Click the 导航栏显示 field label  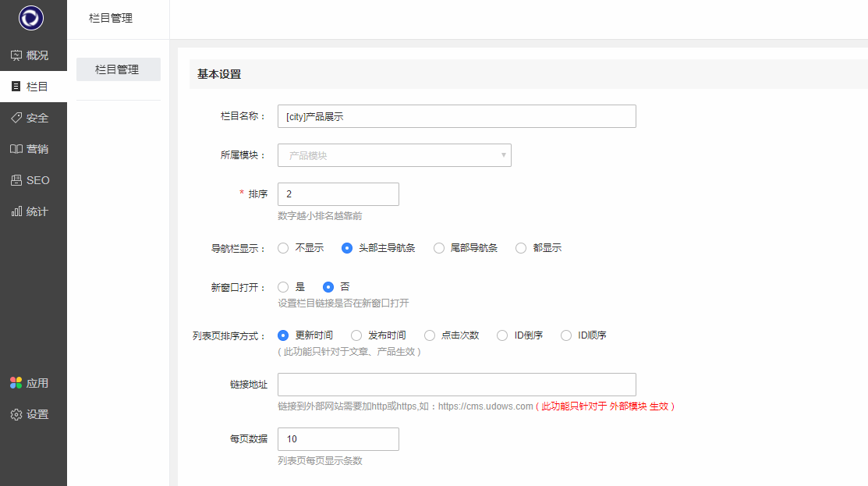point(239,249)
